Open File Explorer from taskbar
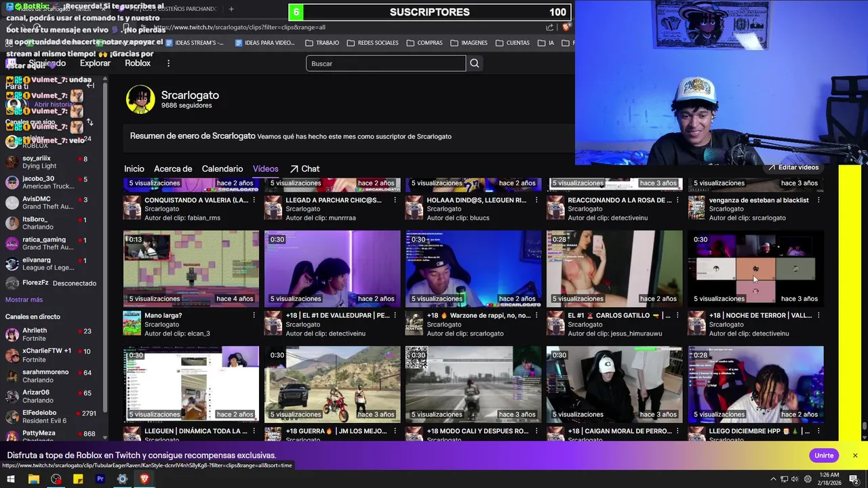 (x=33, y=479)
